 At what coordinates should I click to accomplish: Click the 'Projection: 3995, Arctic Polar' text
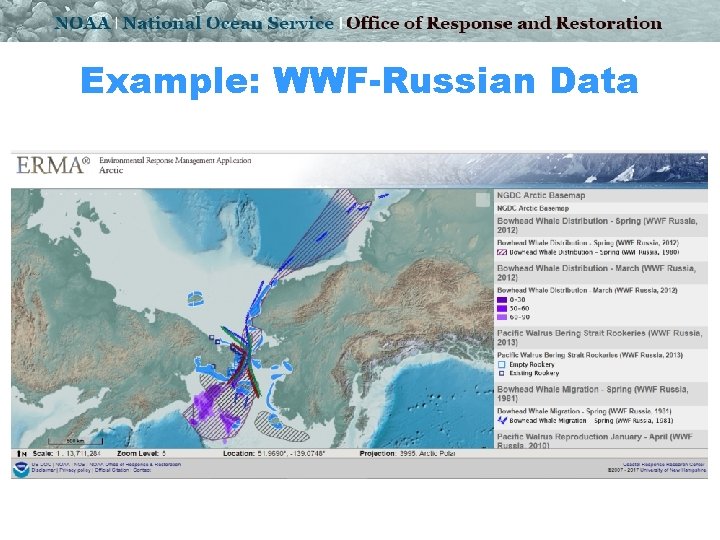coord(407,454)
